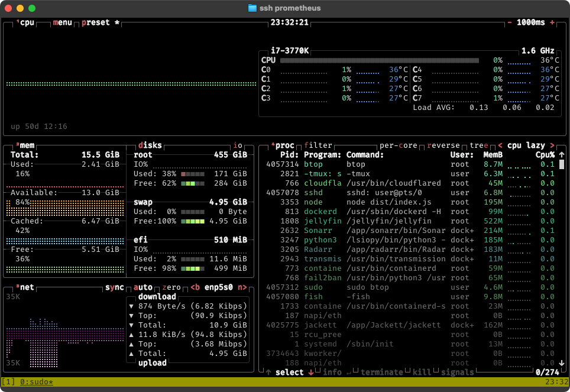This screenshot has width=570, height=392.
Task: Click the folder icon in title bar
Action: coord(252,8)
